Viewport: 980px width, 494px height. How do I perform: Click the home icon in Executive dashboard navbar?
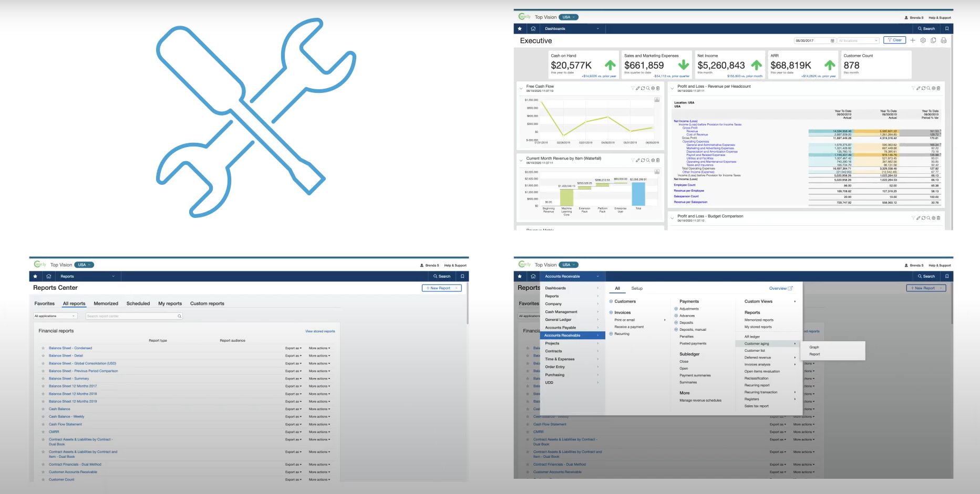[533, 29]
